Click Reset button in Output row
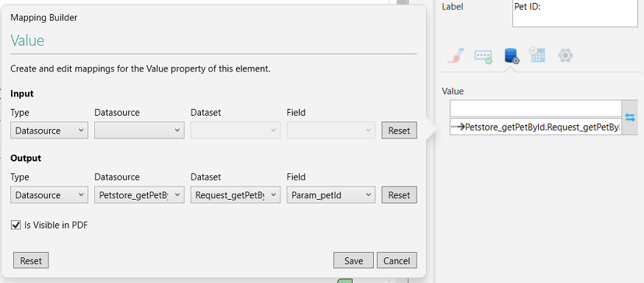This screenshot has width=644, height=283. (399, 195)
